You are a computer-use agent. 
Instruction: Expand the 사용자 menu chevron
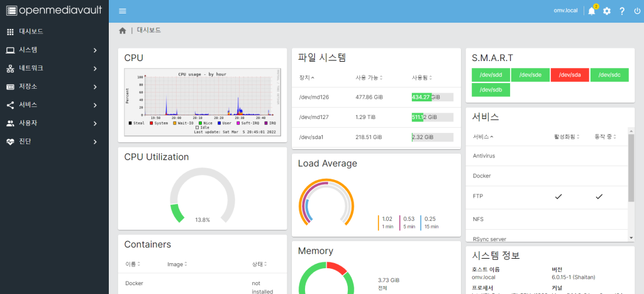click(95, 123)
